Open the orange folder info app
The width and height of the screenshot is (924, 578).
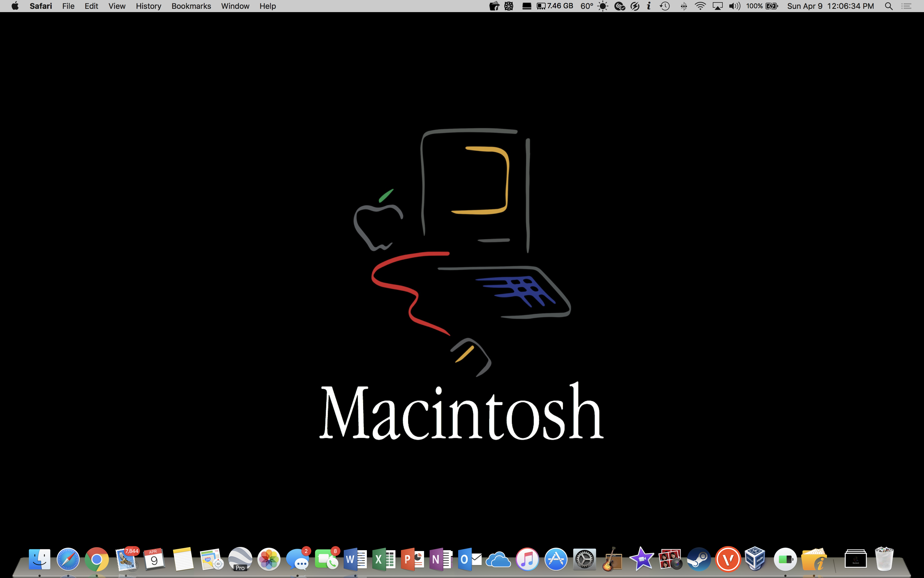[814, 559]
